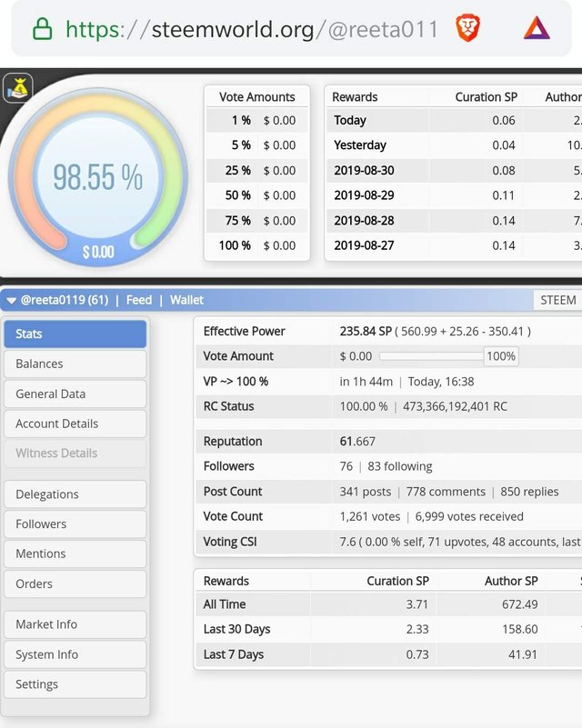
Task: Click the Curation SP header in top Rewards table
Action: click(486, 96)
